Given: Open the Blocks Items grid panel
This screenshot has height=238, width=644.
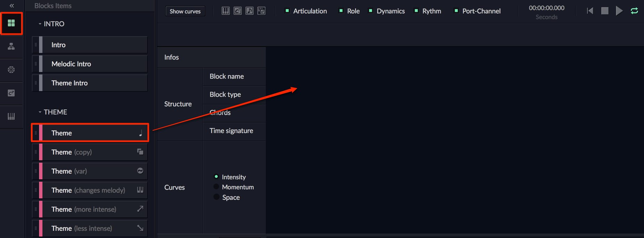Looking at the screenshot, I should click(x=11, y=23).
